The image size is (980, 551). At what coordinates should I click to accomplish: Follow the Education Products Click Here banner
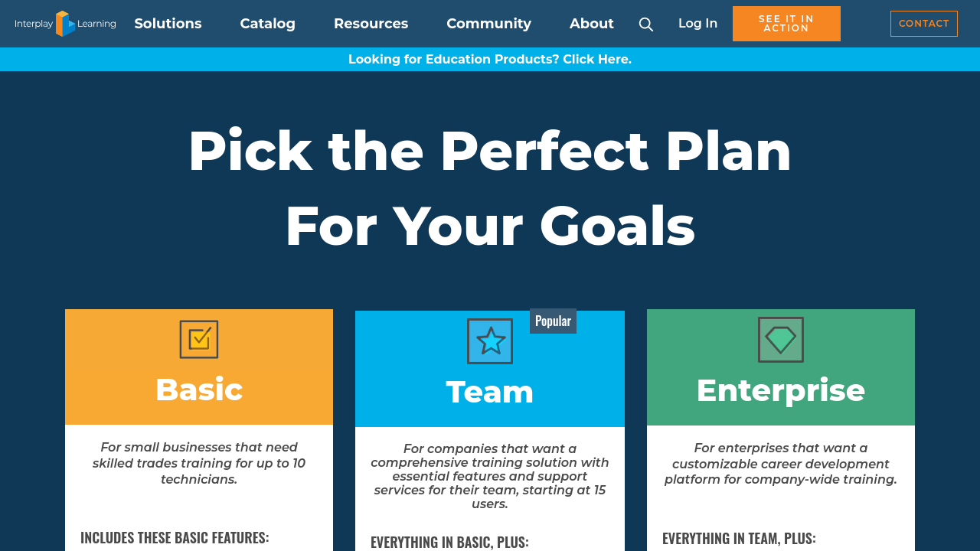coord(490,60)
